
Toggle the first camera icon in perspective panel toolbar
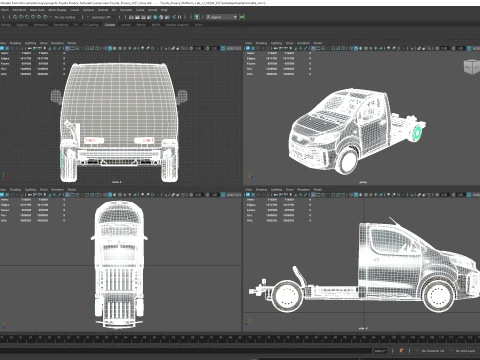click(x=248, y=48)
